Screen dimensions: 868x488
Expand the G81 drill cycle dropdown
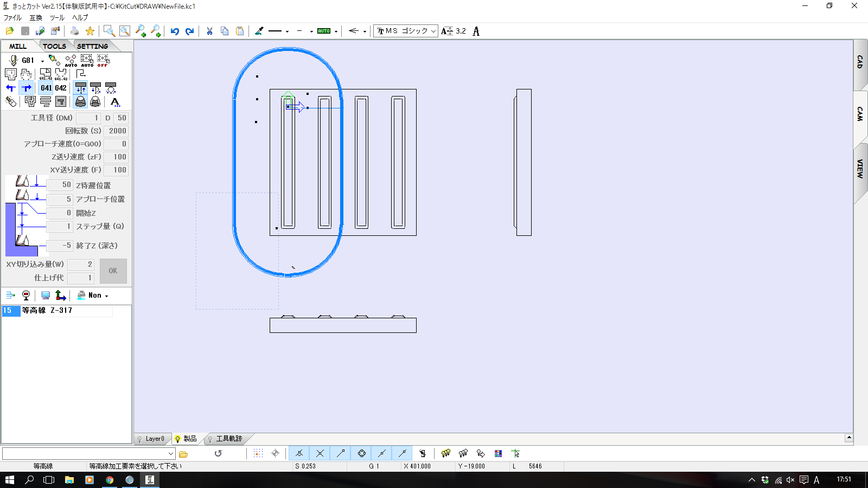tap(42, 61)
